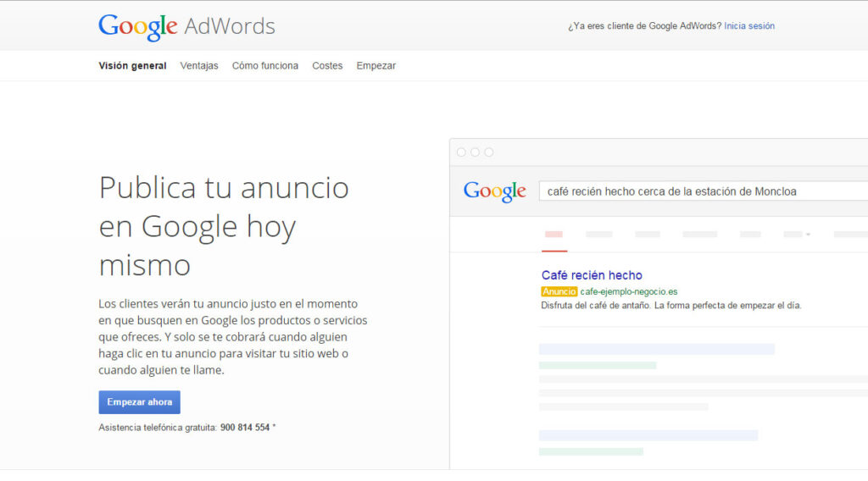868x481 pixels.
Task: Click the ad description Disfruta del café
Action: (671, 305)
